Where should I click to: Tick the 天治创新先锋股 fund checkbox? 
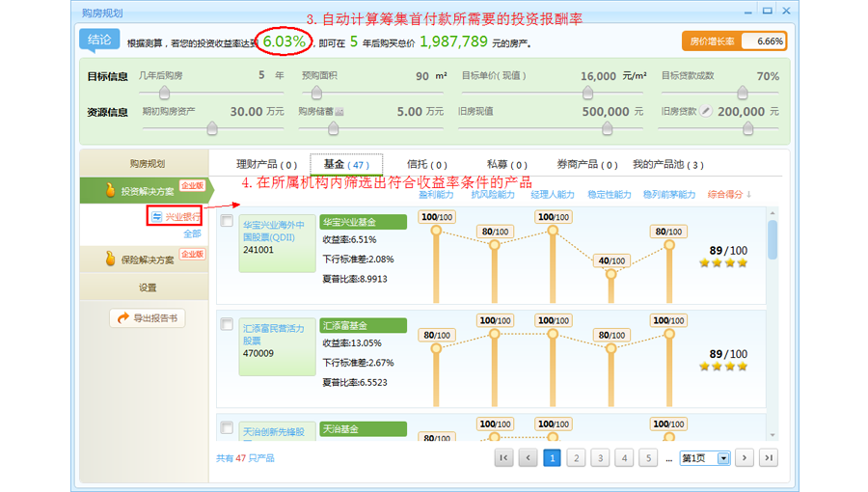[227, 427]
